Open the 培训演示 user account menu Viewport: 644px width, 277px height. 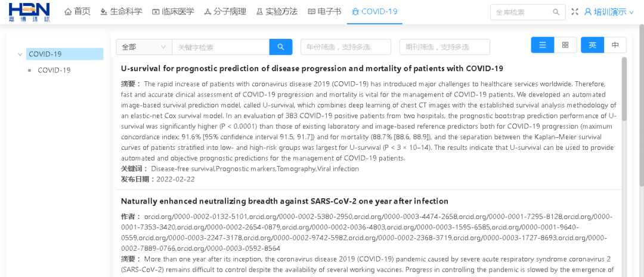(x=609, y=12)
